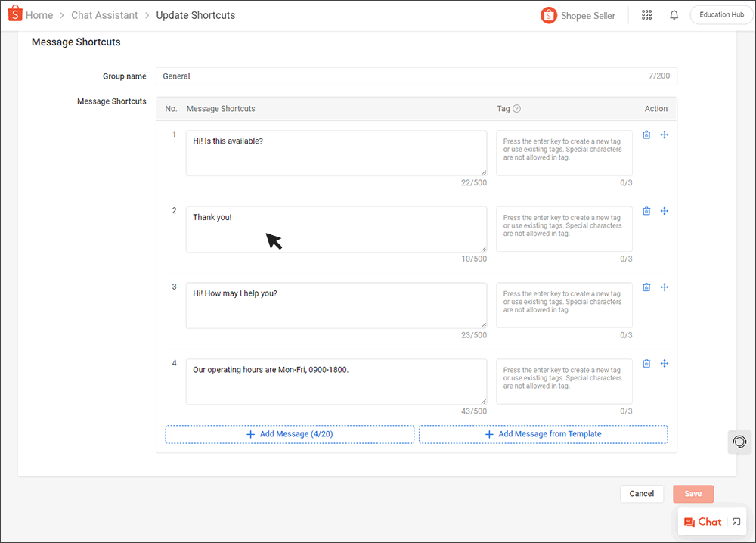
Task: Delete the "Hi! How may I help you?" shortcut
Action: point(646,287)
